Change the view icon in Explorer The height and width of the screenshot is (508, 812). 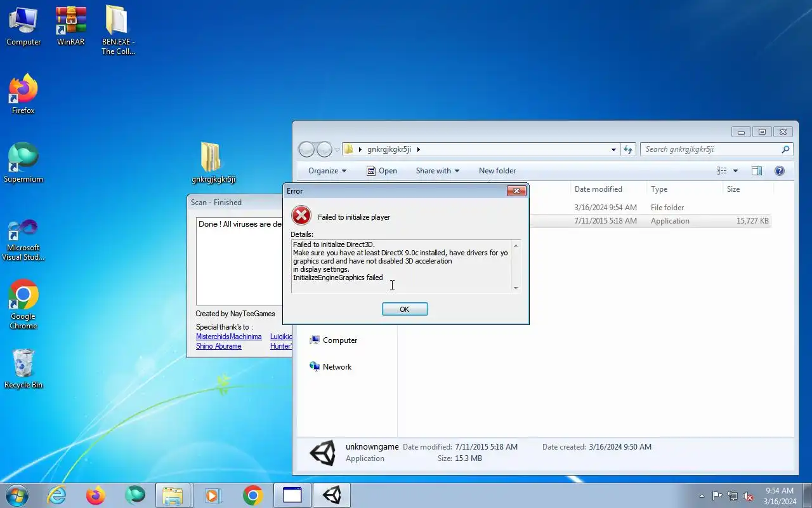click(x=722, y=171)
